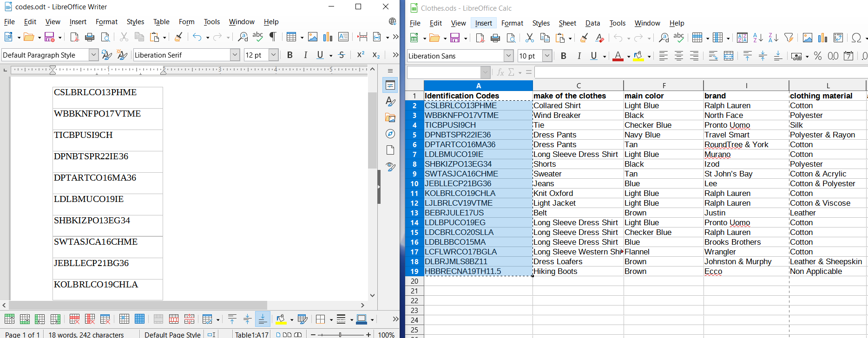Toggle Superscript in Writer
This screenshot has height=338, width=868.
tap(361, 55)
